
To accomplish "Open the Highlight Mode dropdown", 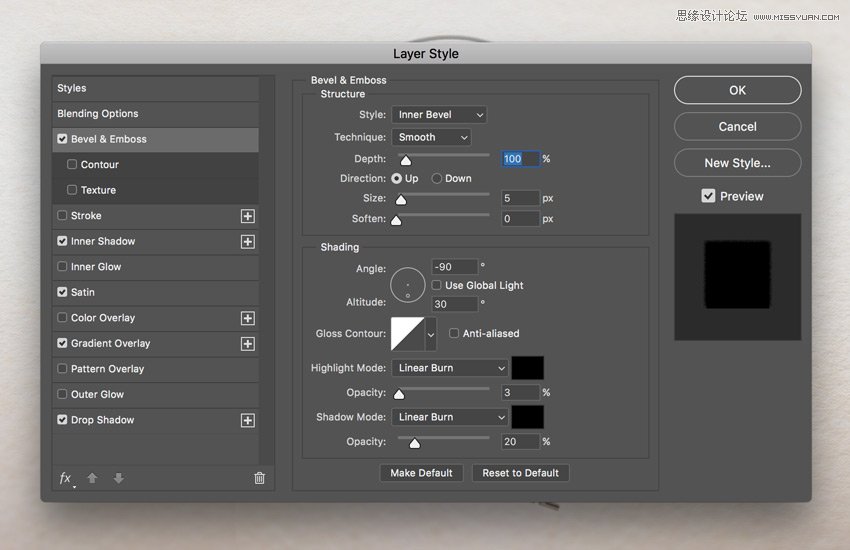I will click(x=450, y=368).
